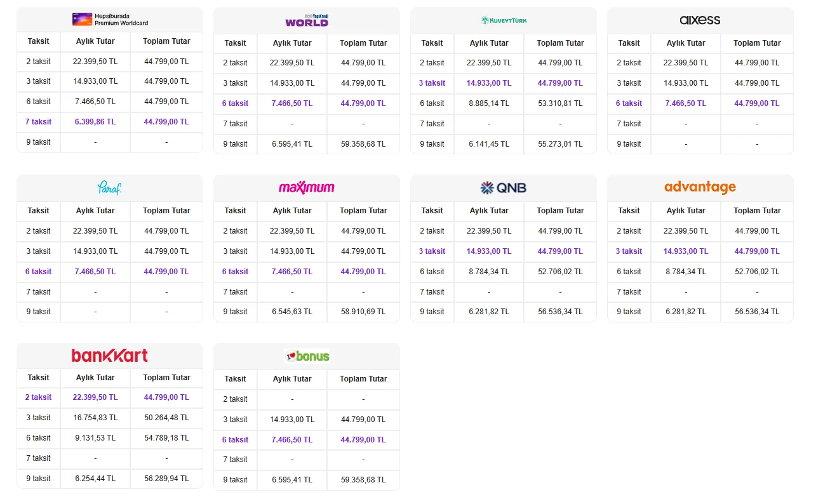Click the Bonus card logo

(307, 356)
